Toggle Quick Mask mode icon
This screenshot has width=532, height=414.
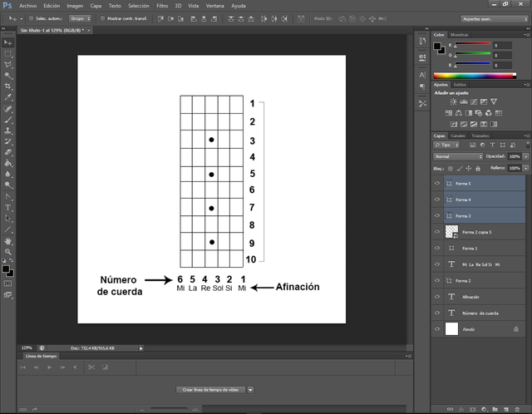click(x=7, y=283)
